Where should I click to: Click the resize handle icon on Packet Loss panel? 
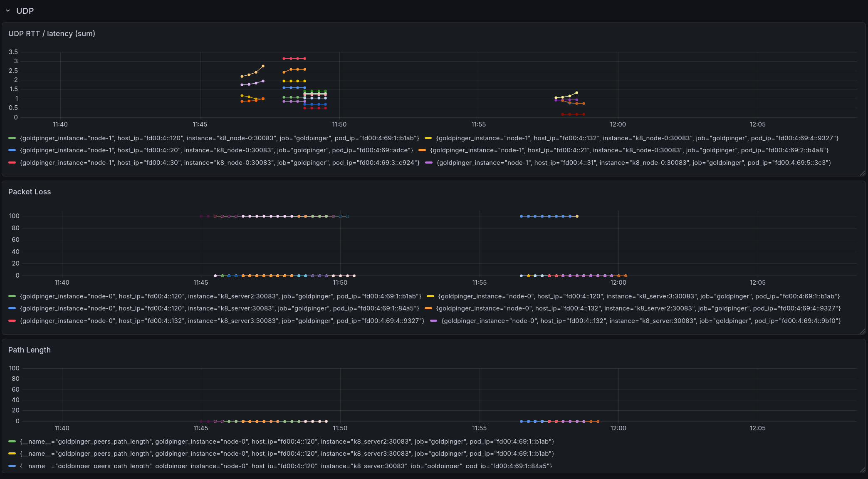(x=862, y=331)
